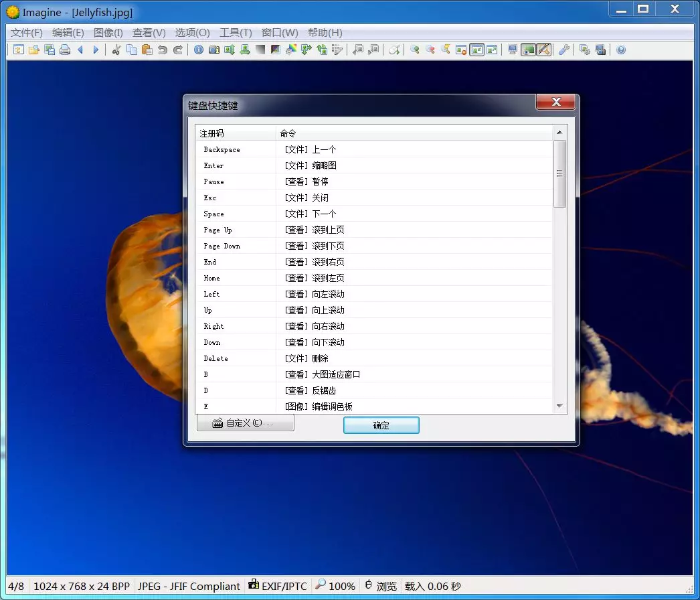Open the 文件(F) menu

pyautogui.click(x=26, y=33)
